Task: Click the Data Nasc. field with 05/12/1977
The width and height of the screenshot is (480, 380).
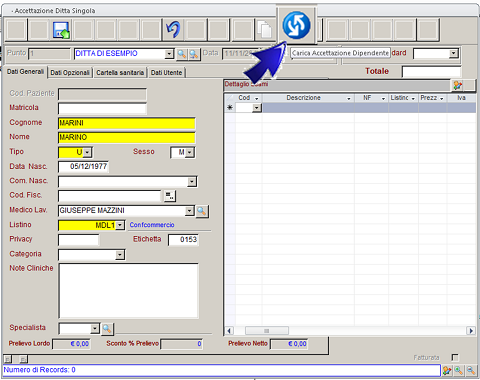Action: point(83,167)
